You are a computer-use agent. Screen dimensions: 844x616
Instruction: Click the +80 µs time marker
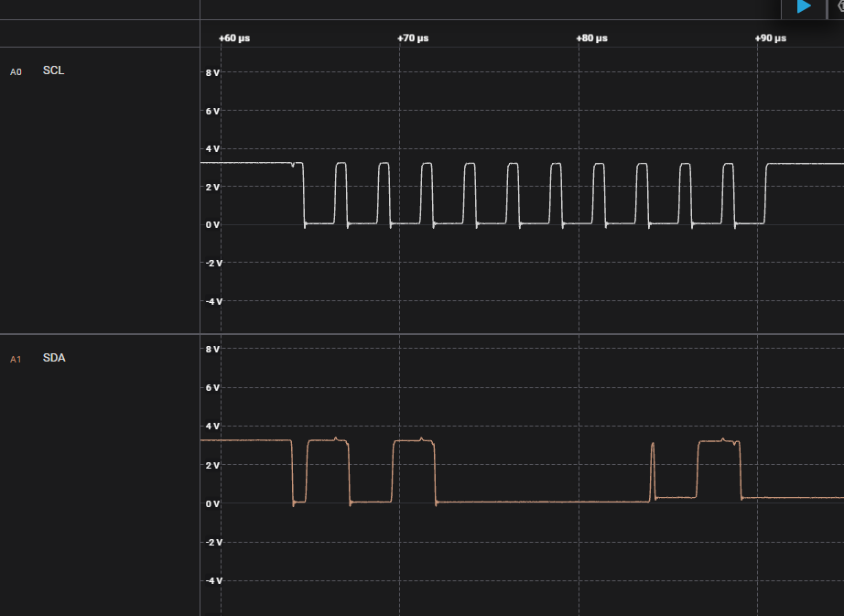(x=591, y=38)
